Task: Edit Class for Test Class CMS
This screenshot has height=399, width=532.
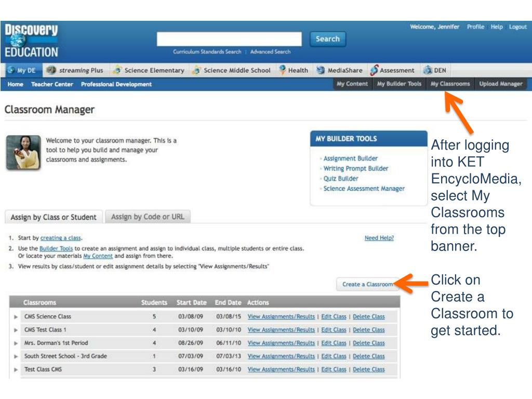Action: [334, 369]
